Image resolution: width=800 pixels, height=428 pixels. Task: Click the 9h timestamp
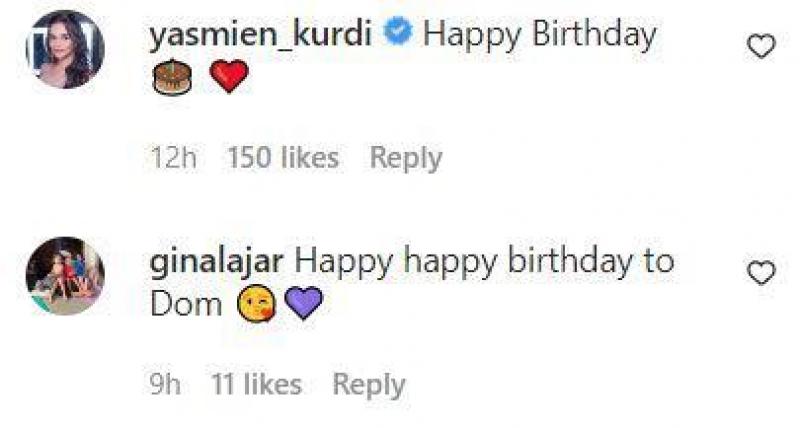[x=166, y=384]
